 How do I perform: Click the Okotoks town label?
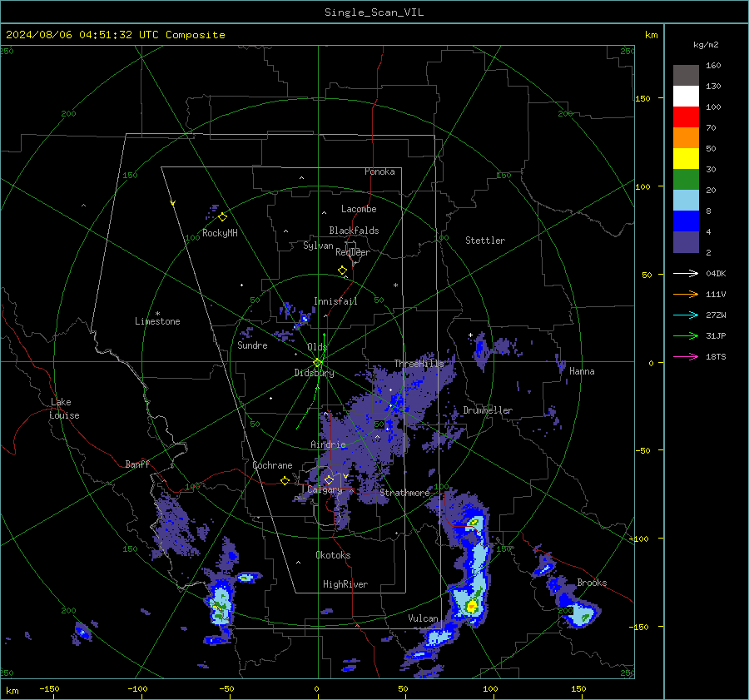[x=333, y=555]
